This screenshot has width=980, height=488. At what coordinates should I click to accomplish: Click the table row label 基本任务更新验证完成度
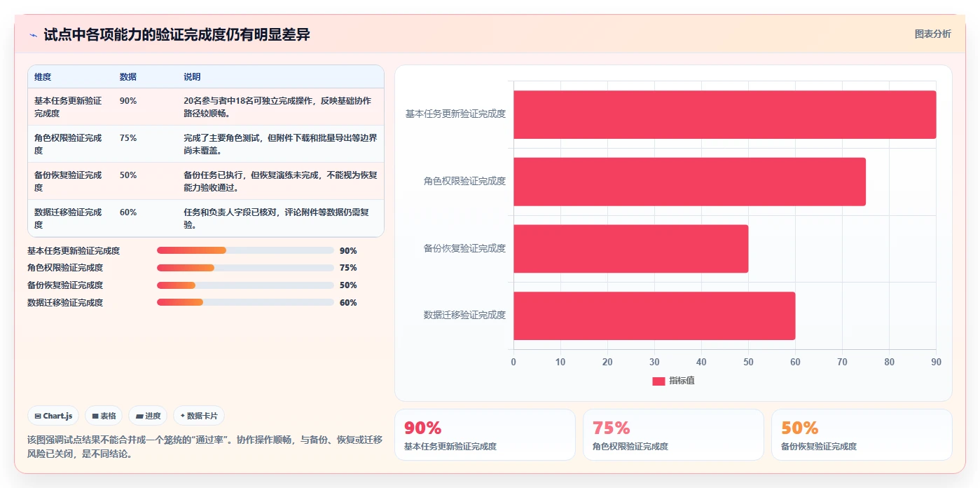[x=68, y=107]
